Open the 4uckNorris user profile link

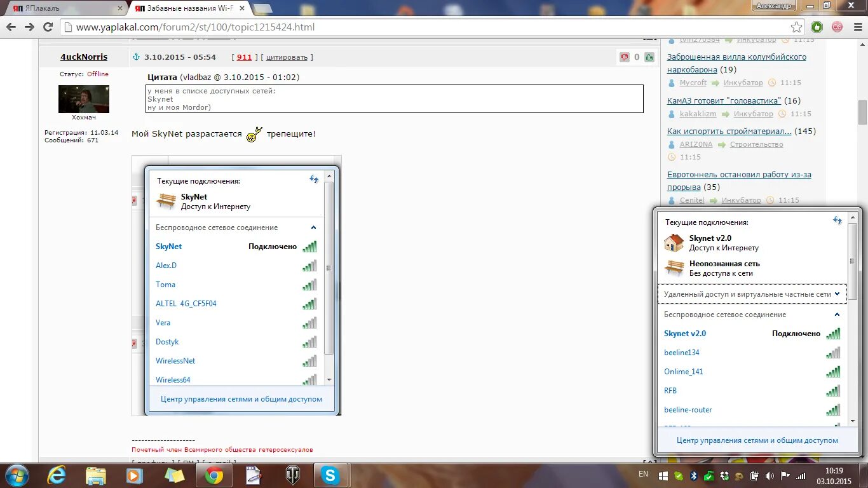point(84,57)
